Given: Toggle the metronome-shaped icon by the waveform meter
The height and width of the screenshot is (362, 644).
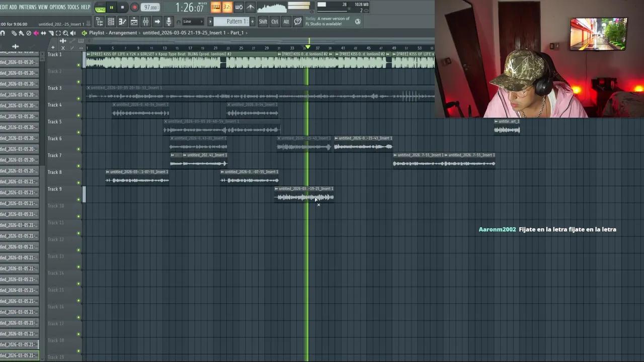Looking at the screenshot, I should [x=251, y=7].
